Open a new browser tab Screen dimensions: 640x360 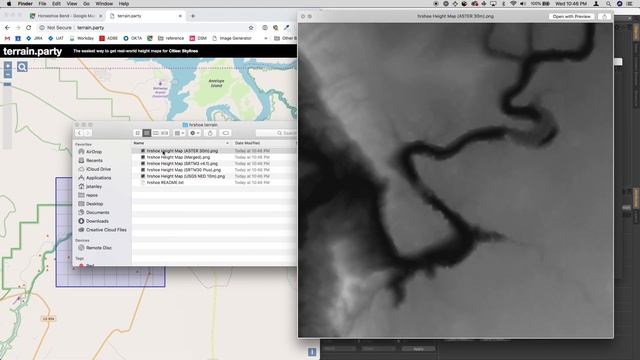point(193,16)
